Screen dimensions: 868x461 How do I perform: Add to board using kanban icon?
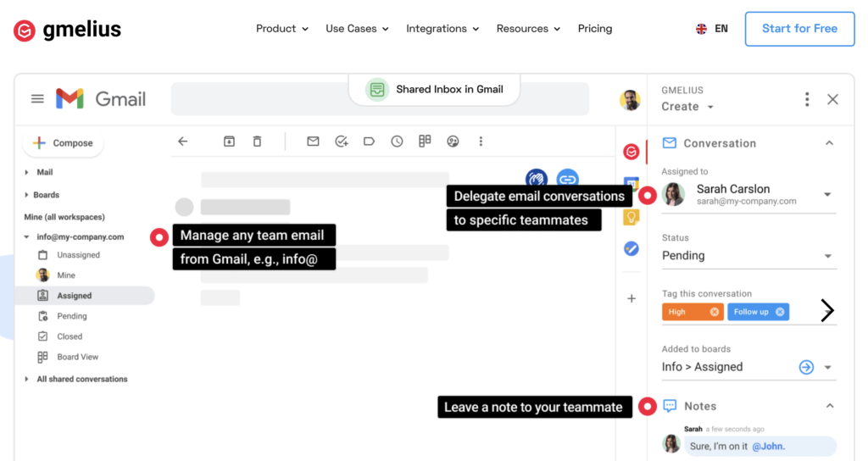tap(425, 142)
